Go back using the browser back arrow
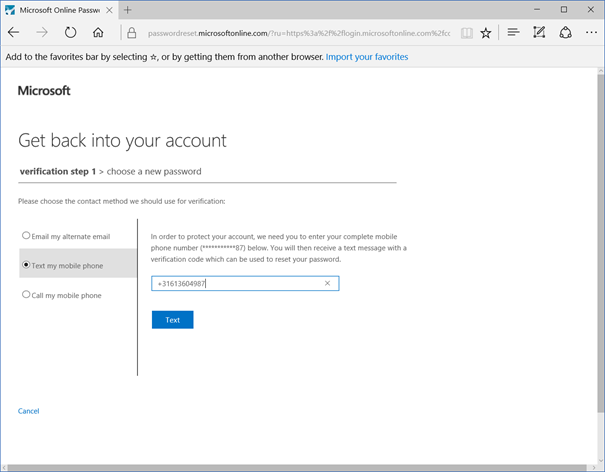This screenshot has height=472, width=605. [14, 32]
